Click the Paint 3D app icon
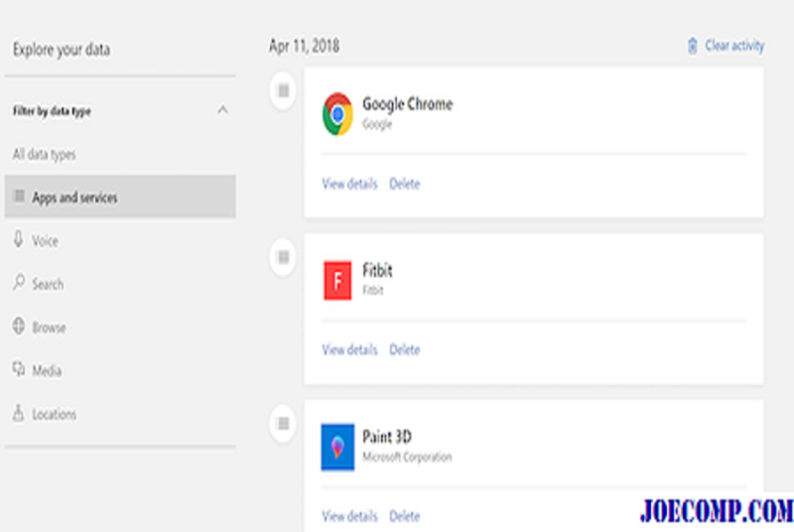The width and height of the screenshot is (794, 532). pyautogui.click(x=337, y=447)
